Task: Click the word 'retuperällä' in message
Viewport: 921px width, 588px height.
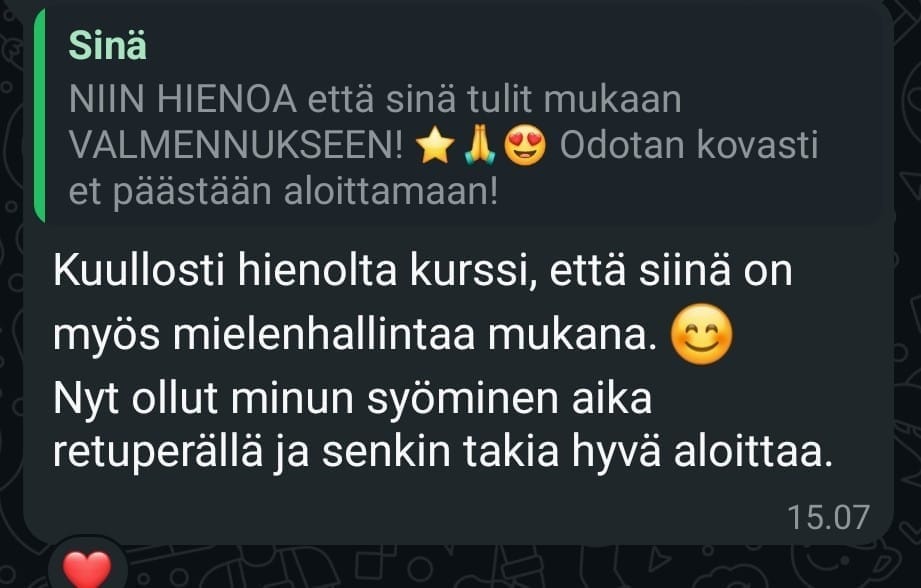Action: pos(157,453)
